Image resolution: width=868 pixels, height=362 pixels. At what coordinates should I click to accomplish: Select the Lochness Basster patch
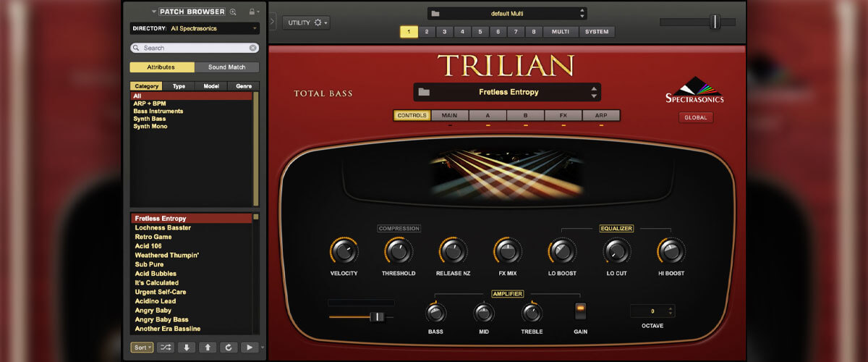click(163, 227)
